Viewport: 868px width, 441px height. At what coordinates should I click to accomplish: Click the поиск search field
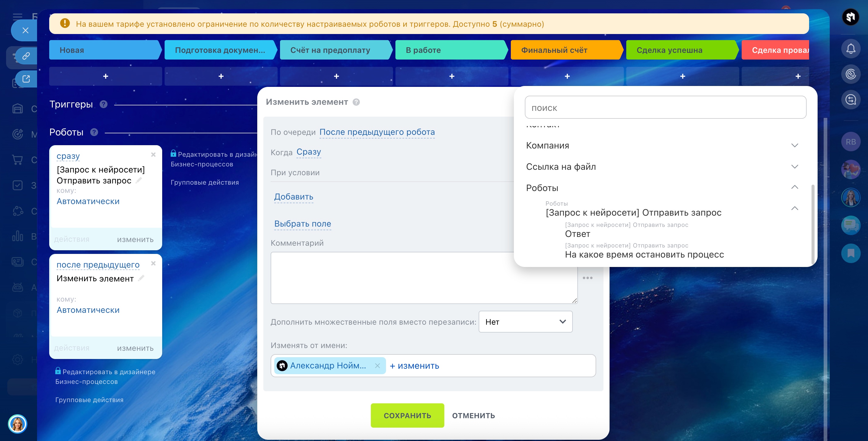click(665, 108)
